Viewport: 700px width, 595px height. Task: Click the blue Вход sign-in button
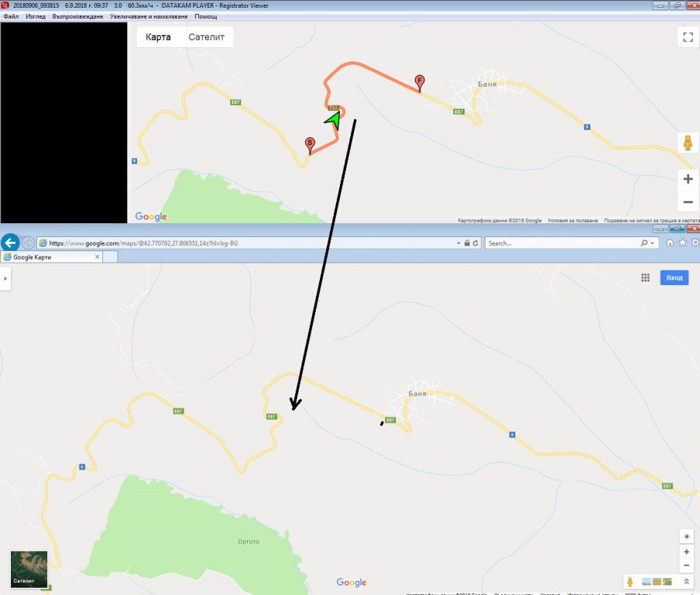(x=674, y=278)
